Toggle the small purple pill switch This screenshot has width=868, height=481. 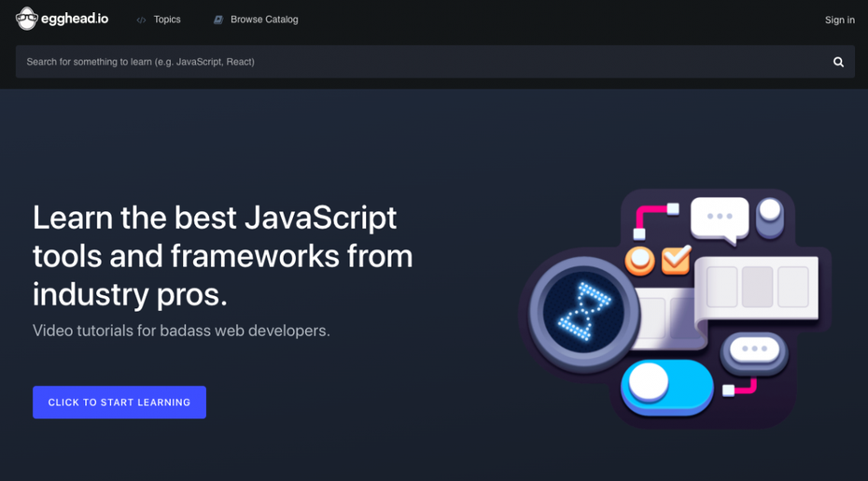pyautogui.click(x=770, y=217)
